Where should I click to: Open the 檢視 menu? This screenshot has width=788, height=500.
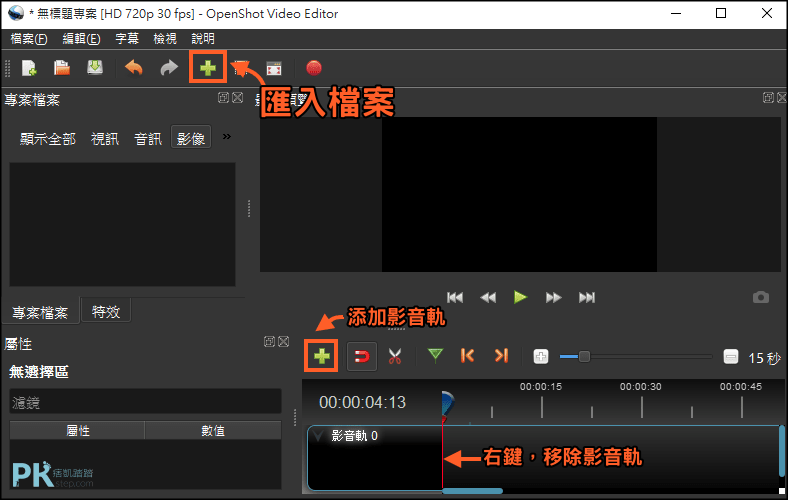165,39
